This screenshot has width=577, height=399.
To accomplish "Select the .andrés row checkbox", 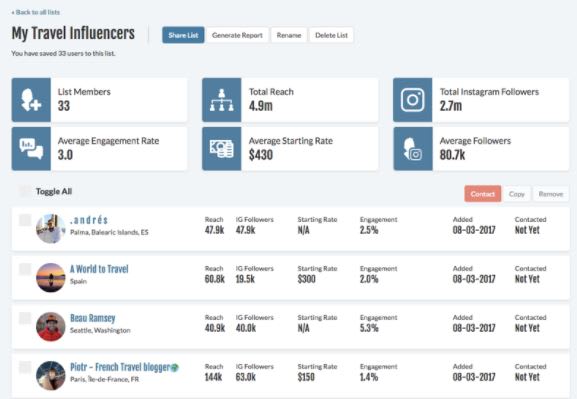I will pos(25,220).
